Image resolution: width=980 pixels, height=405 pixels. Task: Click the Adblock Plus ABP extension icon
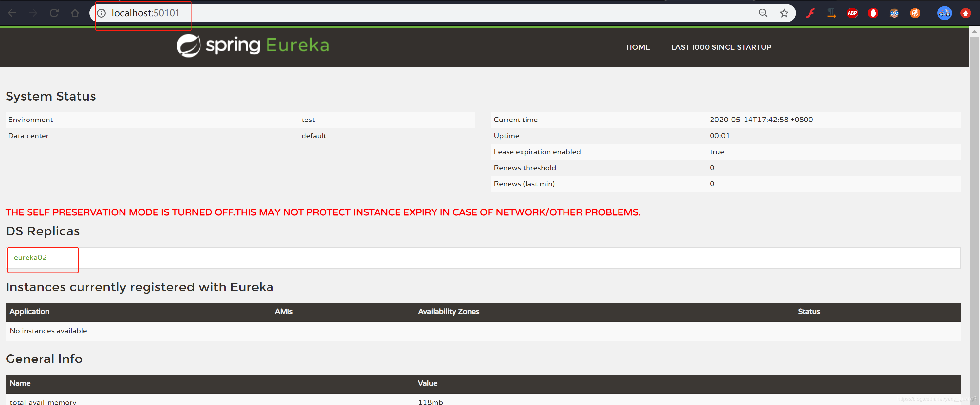[x=852, y=13]
